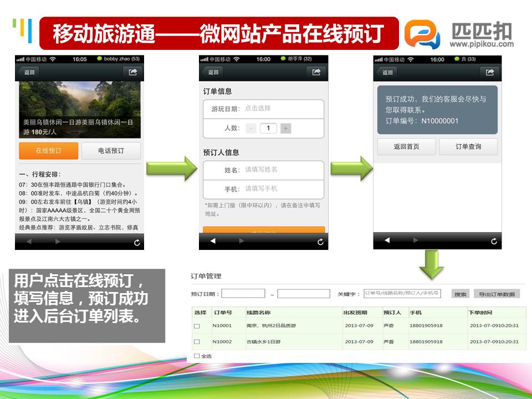532x399 pixels.
Task: Check the box for order N10002
Action: click(197, 342)
